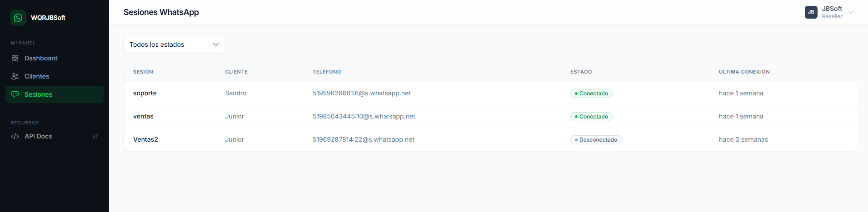This screenshot has height=212, width=868.
Task: Click the Estado column header
Action: click(581, 72)
